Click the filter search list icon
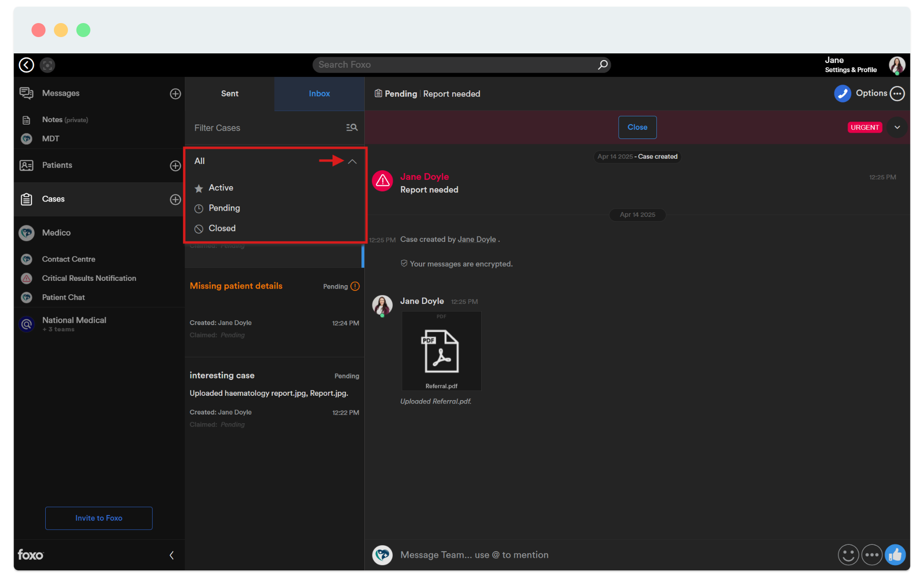This screenshot has width=924, height=579. pos(352,127)
